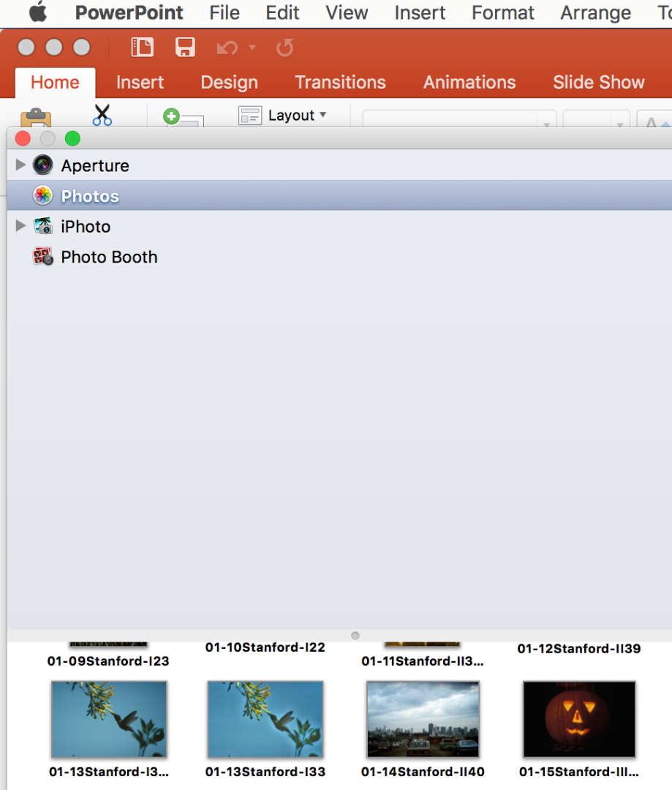
Task: Switch to the Home ribbon tab
Action: point(55,82)
